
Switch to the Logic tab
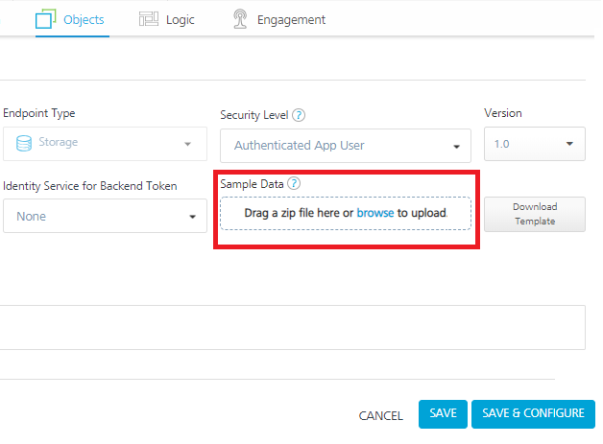181,19
